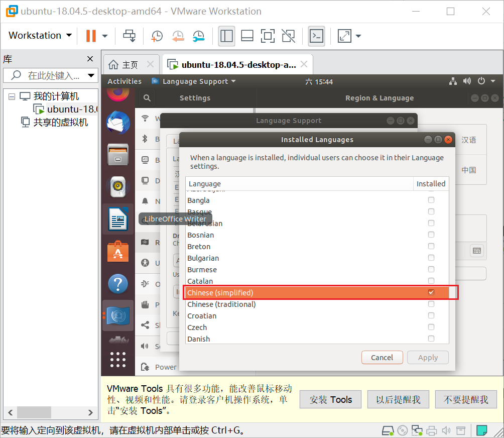
Task: Open Language Support app menu
Action: pyautogui.click(x=194, y=81)
